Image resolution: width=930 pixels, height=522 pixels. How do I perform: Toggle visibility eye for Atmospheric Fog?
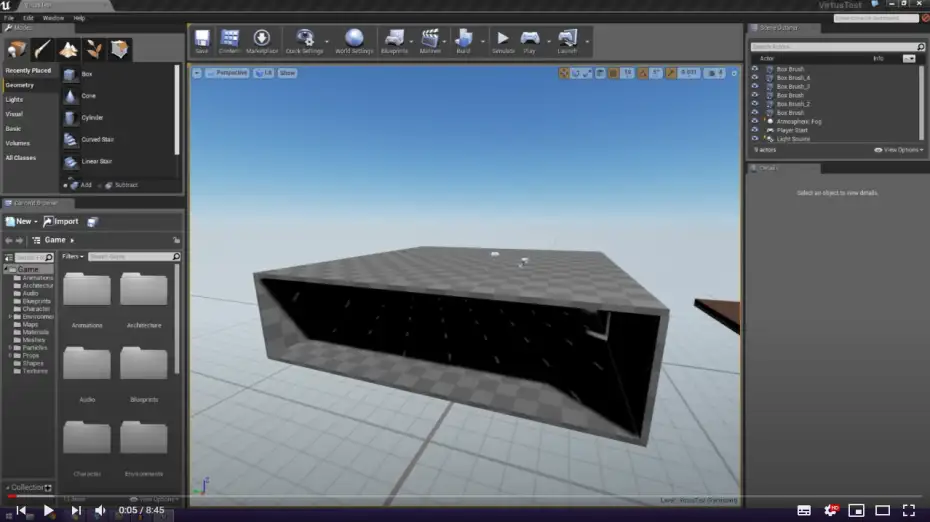(754, 122)
